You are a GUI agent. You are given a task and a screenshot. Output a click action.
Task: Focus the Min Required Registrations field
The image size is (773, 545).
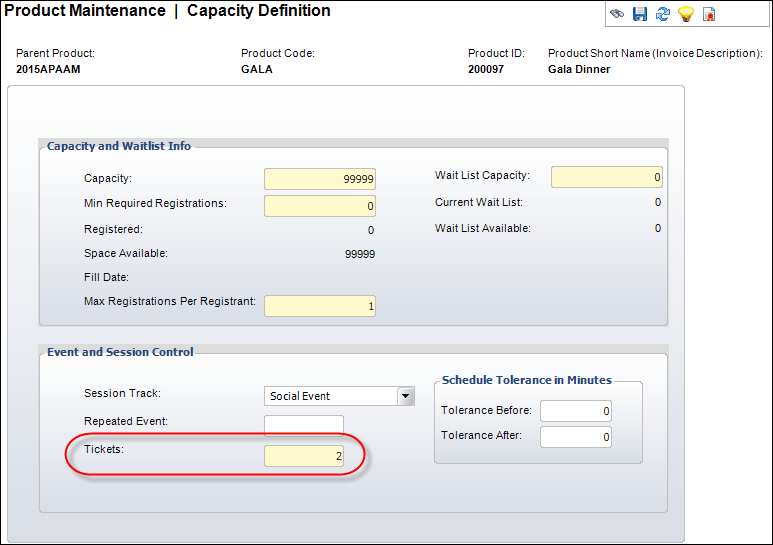(x=320, y=206)
